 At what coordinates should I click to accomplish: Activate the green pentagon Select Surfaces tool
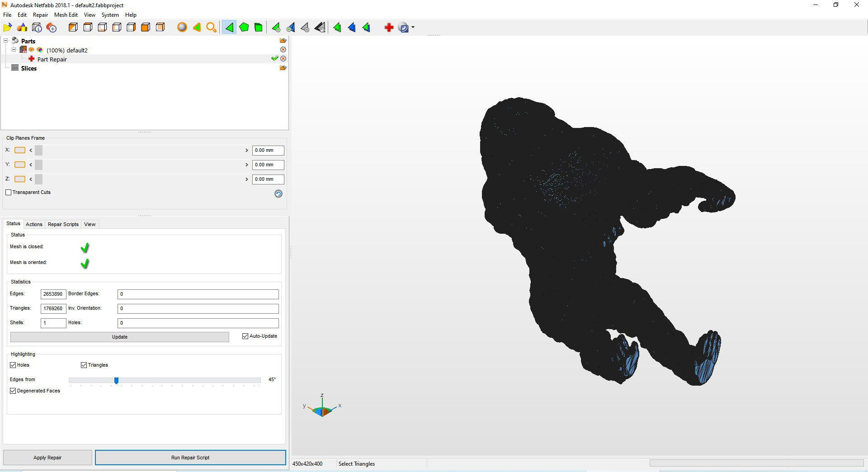coord(244,28)
